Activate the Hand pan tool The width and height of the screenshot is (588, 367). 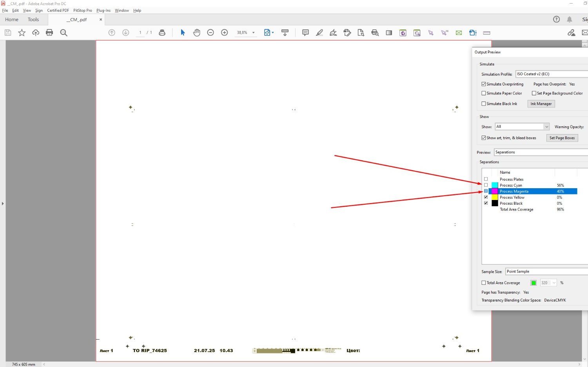click(x=197, y=33)
